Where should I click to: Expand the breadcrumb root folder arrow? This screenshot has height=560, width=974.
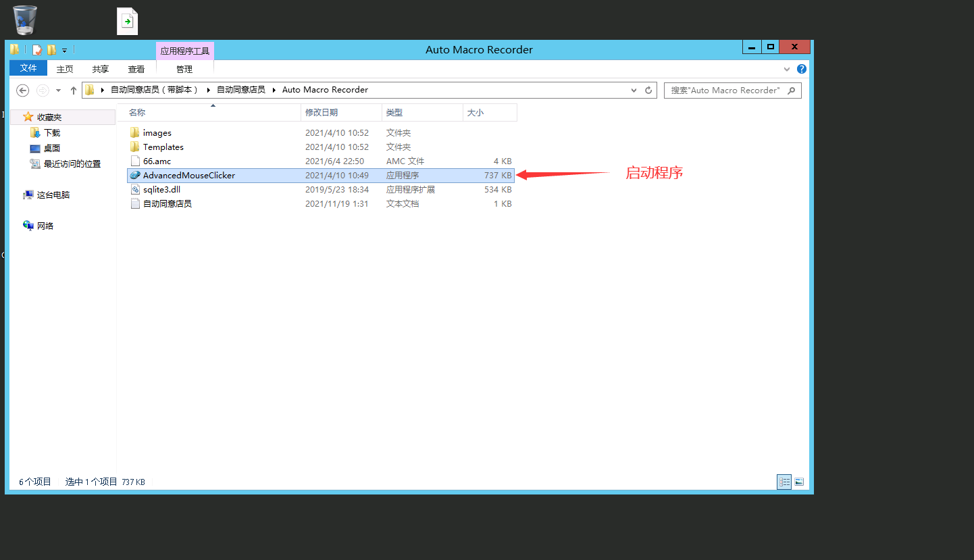[103, 90]
